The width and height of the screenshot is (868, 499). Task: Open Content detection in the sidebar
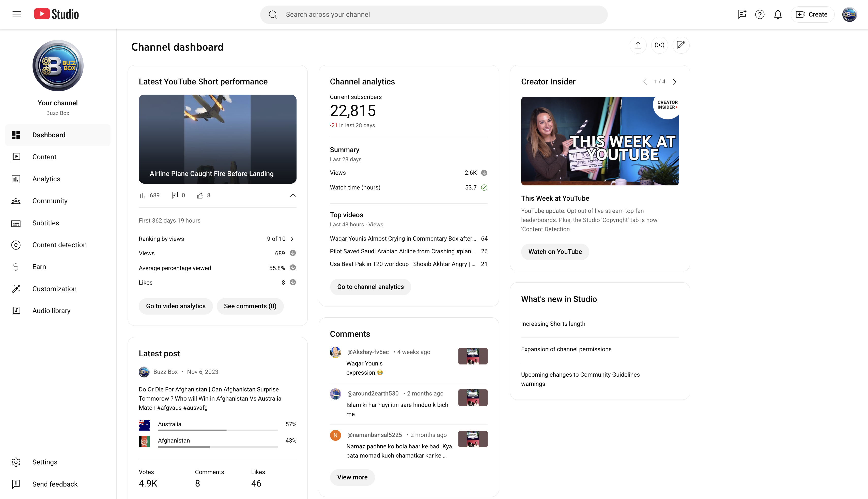[58, 245]
